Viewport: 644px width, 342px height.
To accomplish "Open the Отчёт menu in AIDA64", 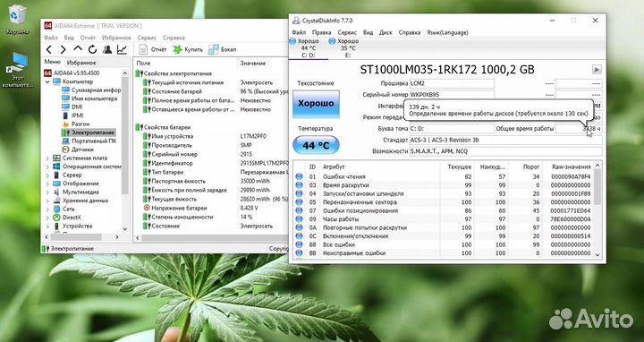I will tap(88, 38).
